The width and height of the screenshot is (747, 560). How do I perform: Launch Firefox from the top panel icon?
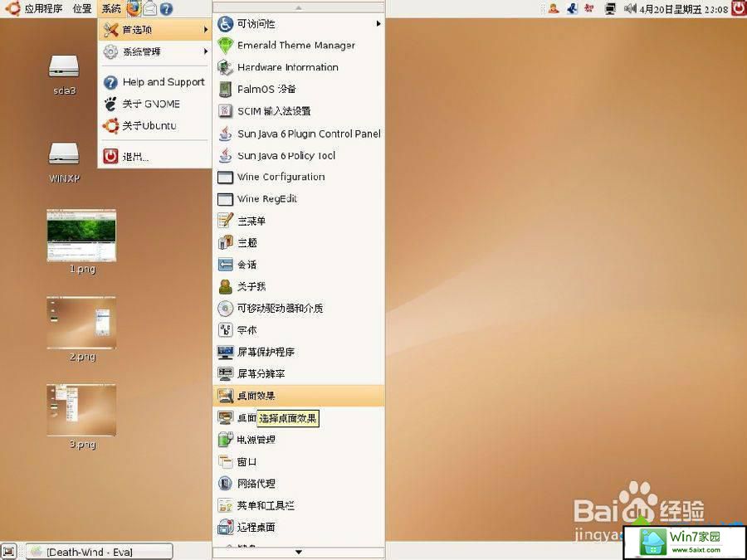[134, 8]
